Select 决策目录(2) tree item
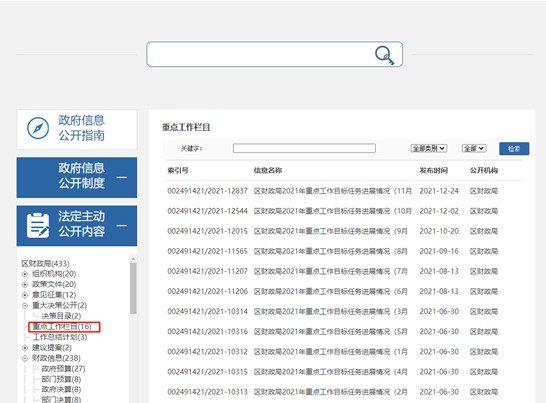The height and width of the screenshot is (403, 546). click(x=61, y=316)
